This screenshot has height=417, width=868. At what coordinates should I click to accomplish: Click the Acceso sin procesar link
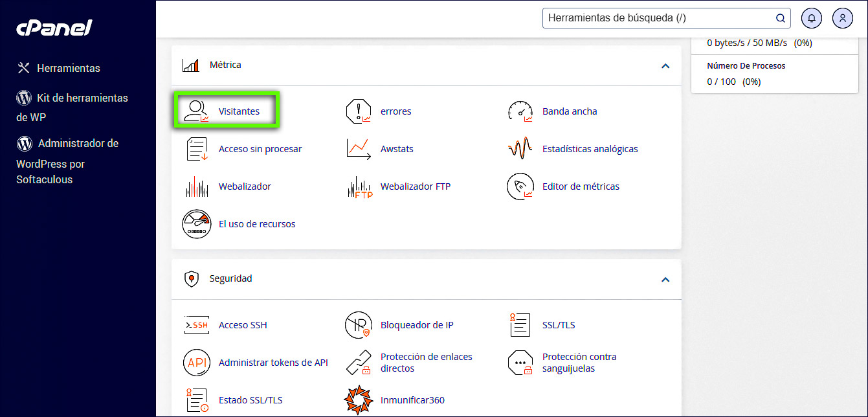coord(260,149)
